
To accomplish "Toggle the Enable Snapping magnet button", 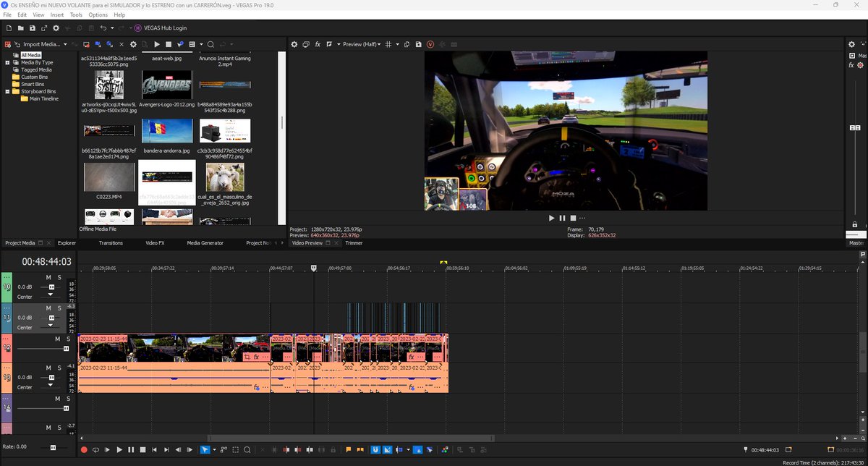I will (376, 449).
